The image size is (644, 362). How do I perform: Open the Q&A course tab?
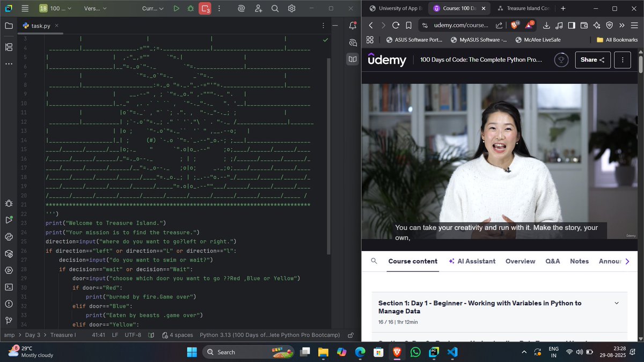[x=552, y=261]
